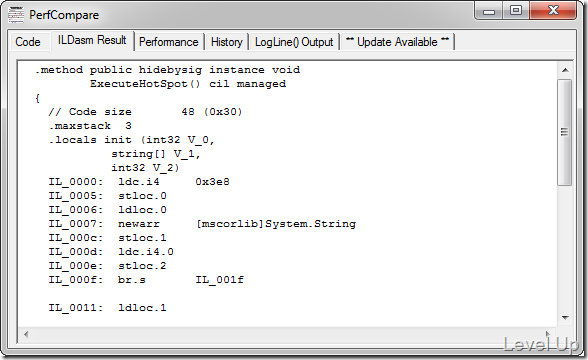
Task: Click the vertical scrollbar up arrow
Action: (x=565, y=70)
